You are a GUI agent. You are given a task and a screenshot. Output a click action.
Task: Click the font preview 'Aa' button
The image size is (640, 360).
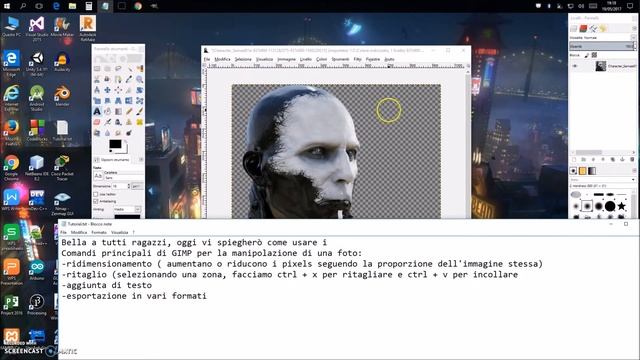click(x=98, y=176)
